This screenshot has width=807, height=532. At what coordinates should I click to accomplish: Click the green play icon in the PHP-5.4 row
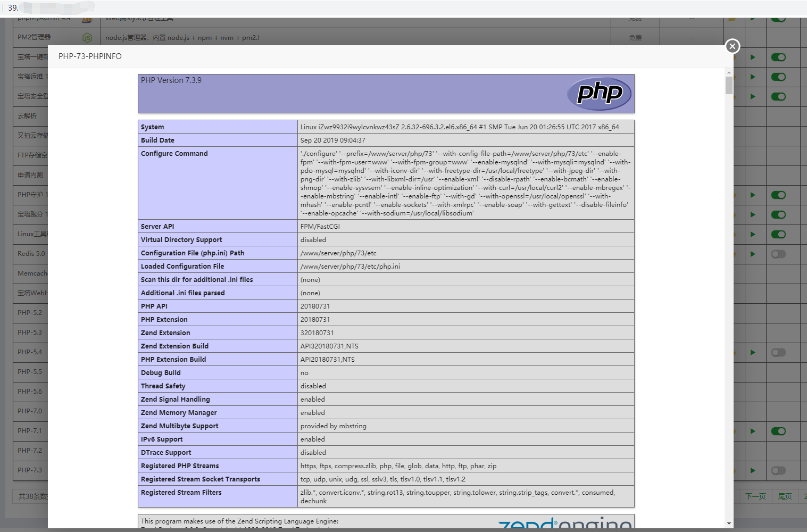[753, 353]
